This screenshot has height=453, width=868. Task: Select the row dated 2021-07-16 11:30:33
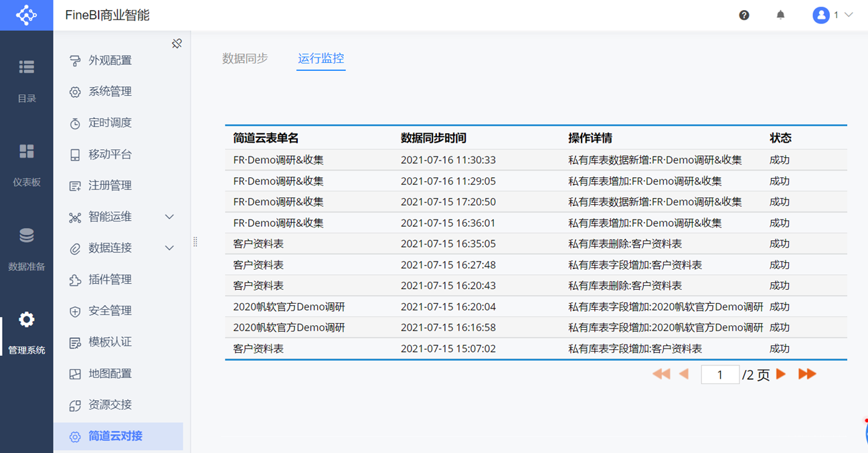click(536, 160)
